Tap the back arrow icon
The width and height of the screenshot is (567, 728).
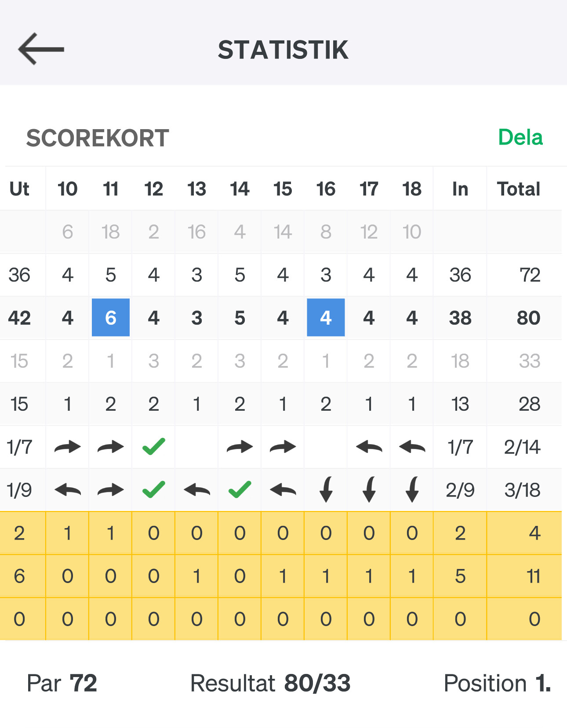[x=41, y=49]
